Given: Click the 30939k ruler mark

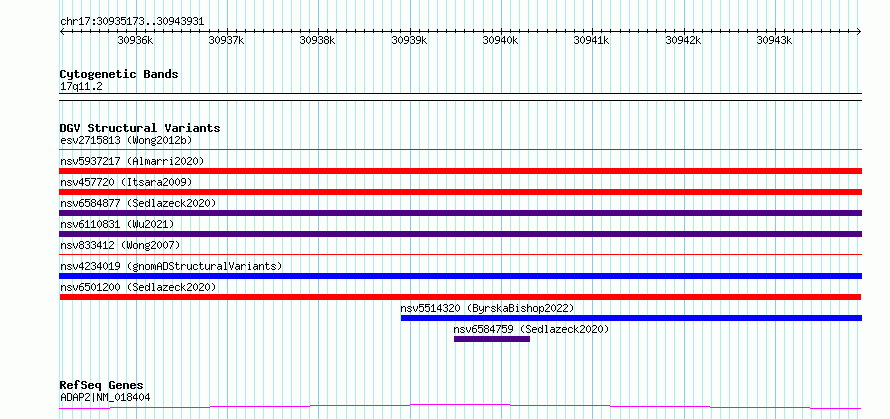Looking at the screenshot, I should pos(409,40).
